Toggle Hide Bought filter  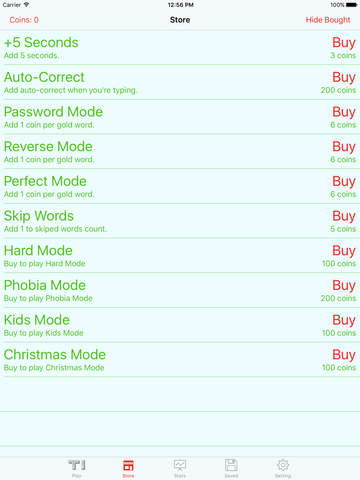point(328,20)
